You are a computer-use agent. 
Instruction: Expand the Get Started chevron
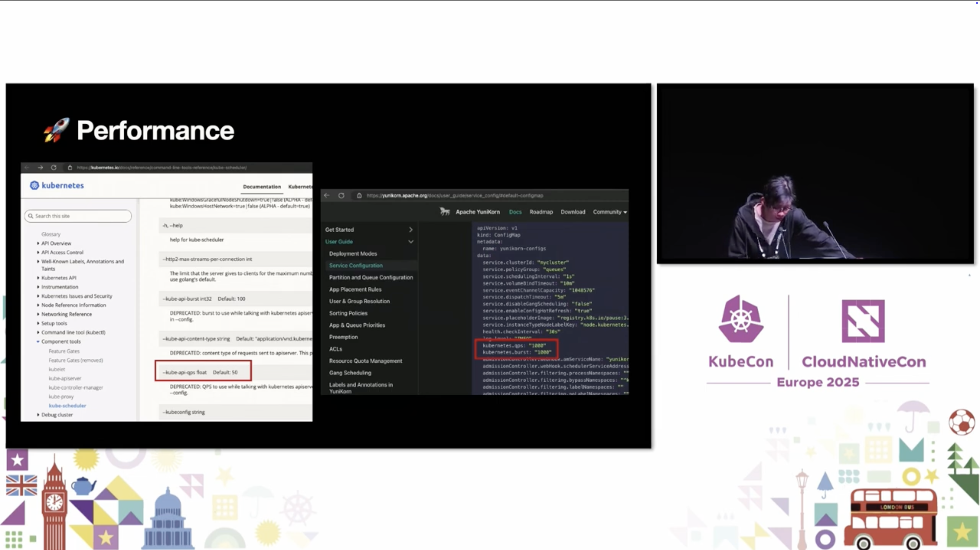point(411,230)
